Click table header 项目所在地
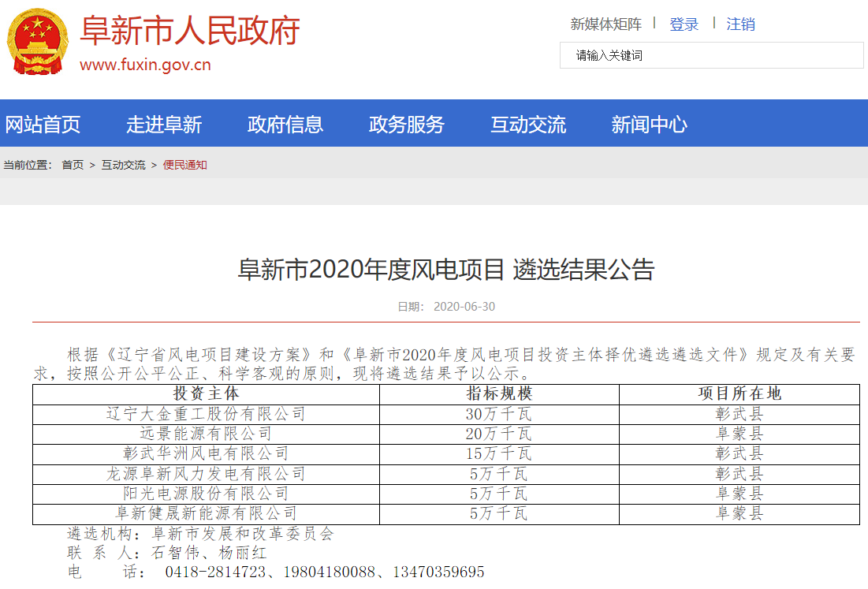This screenshot has width=868, height=589. pyautogui.click(x=739, y=393)
